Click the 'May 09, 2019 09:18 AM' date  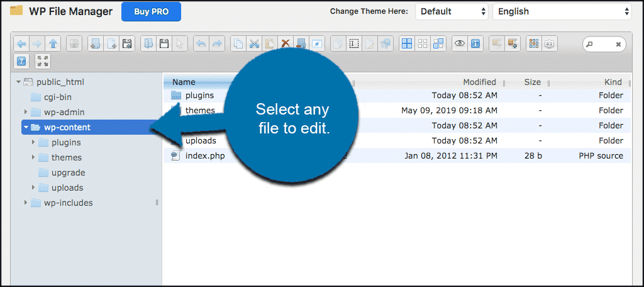pyautogui.click(x=449, y=111)
